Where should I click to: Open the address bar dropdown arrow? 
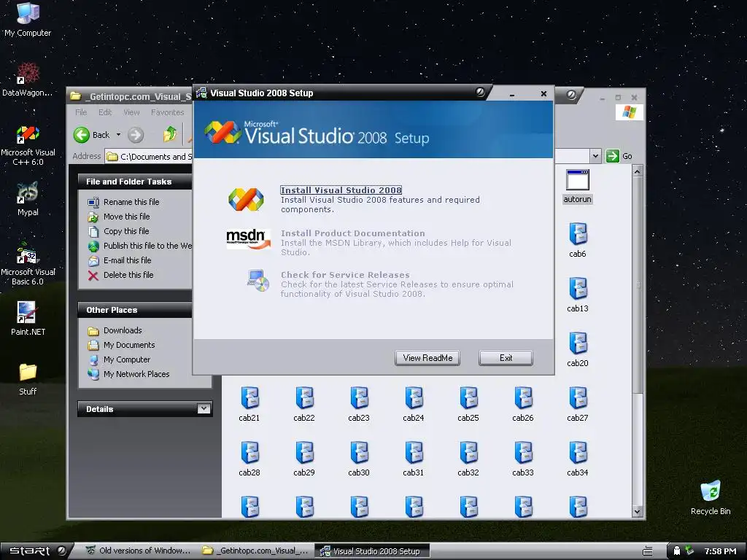click(595, 156)
